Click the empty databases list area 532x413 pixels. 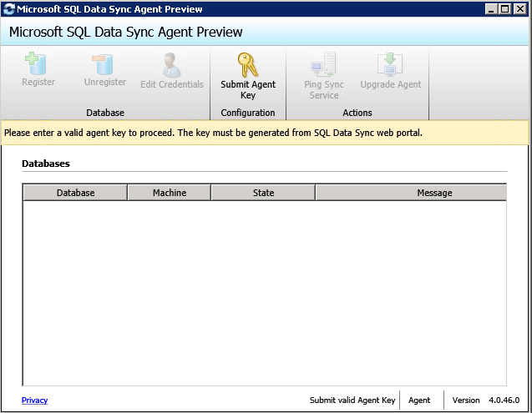(x=265, y=293)
